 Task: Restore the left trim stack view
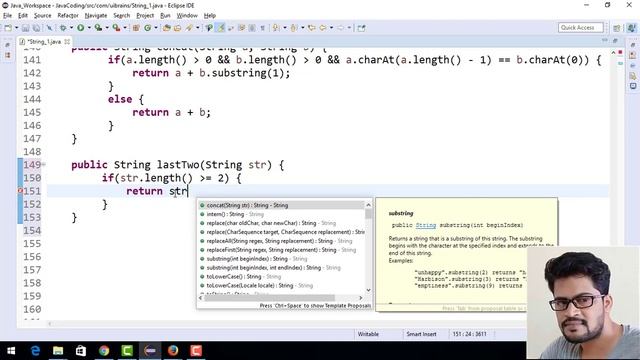(7, 44)
